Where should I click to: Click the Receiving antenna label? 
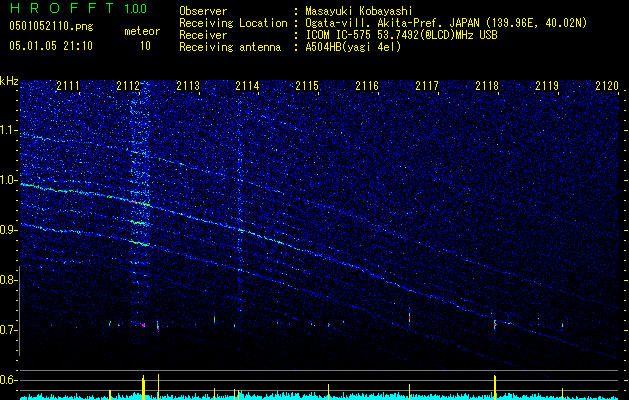click(x=230, y=47)
